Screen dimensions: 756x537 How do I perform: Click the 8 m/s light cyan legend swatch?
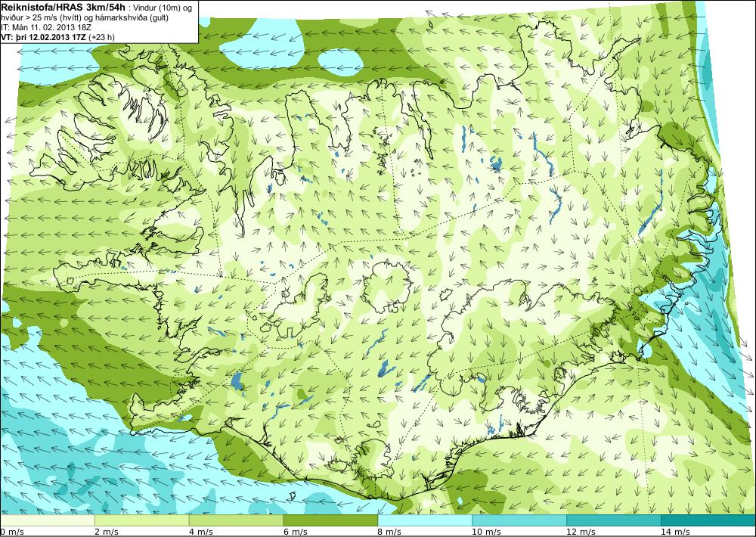click(425, 520)
